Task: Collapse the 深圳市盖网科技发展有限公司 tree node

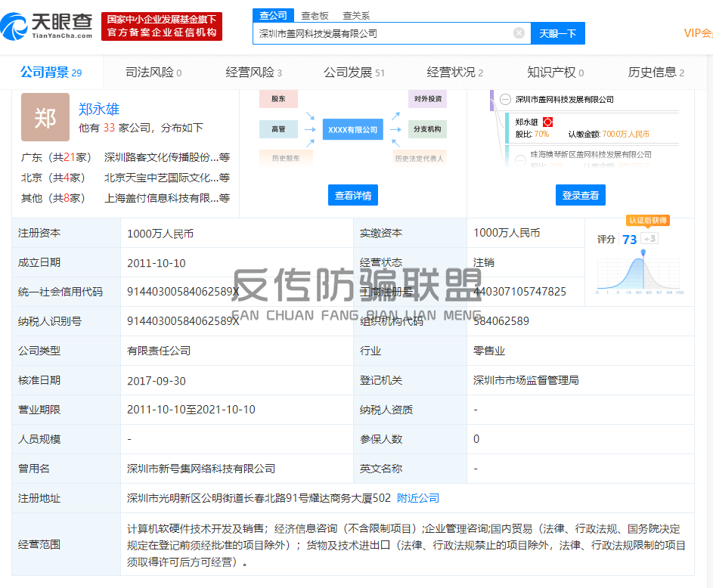Action: [504, 99]
